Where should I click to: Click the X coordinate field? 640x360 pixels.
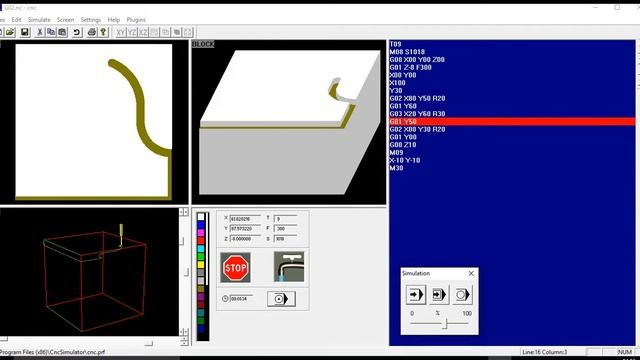tap(245, 219)
